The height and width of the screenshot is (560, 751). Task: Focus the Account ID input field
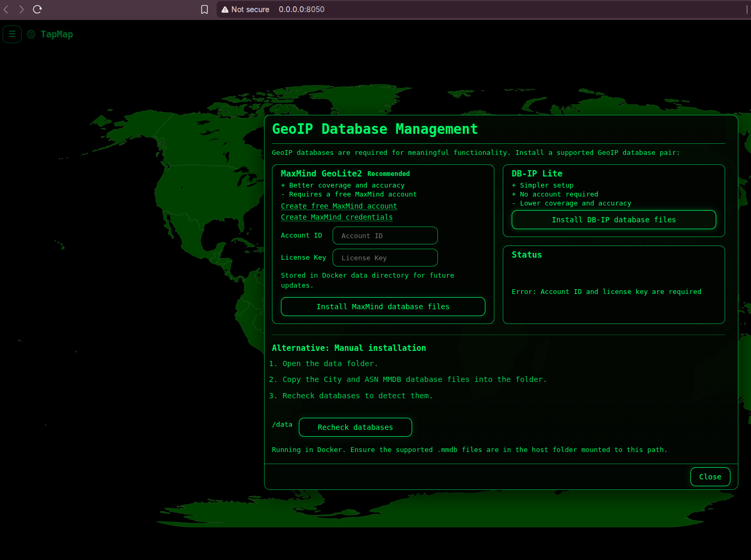coord(385,235)
